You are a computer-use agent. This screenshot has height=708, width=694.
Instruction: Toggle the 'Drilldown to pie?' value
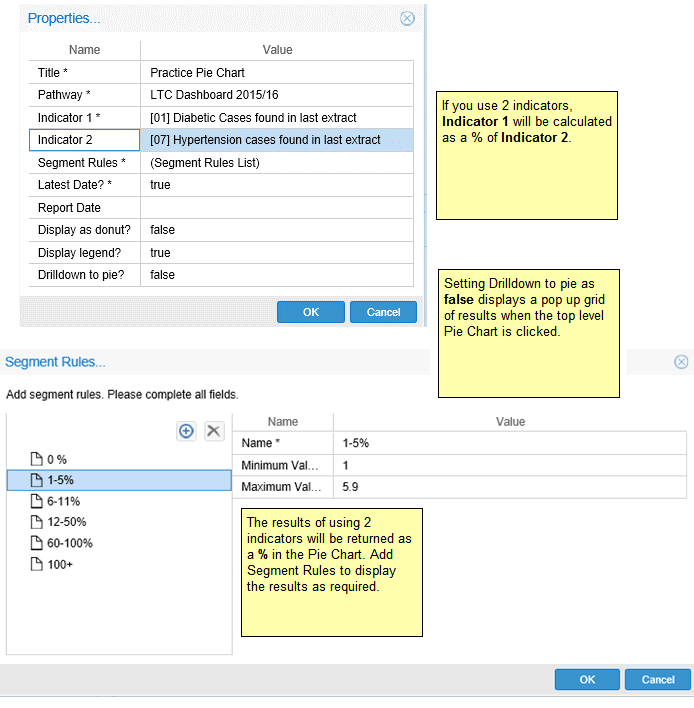coord(276,275)
